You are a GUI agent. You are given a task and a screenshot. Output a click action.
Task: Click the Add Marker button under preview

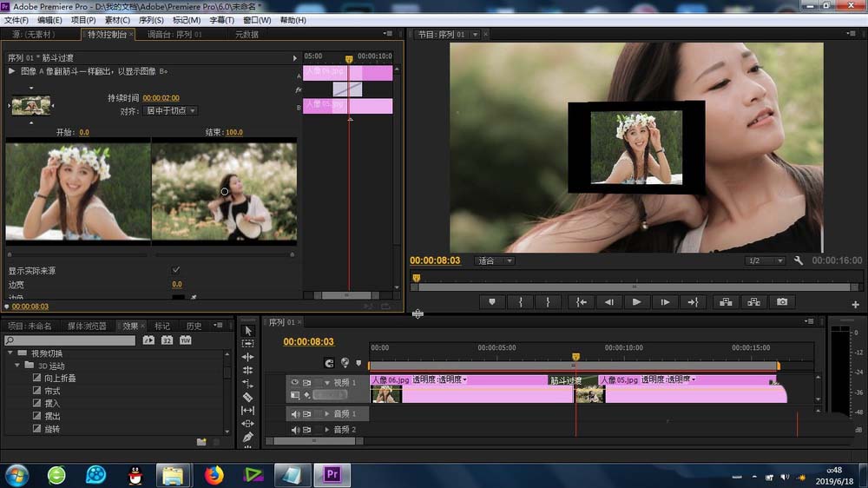(492, 302)
